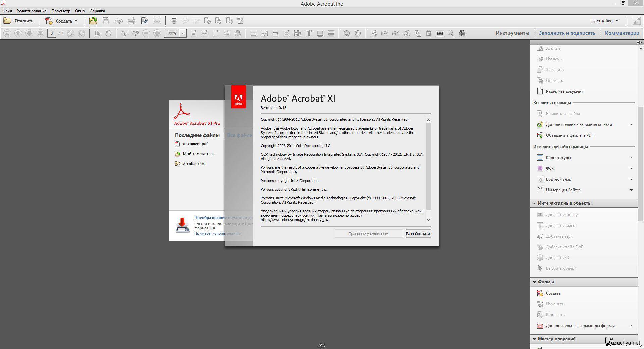The image size is (644, 349).
Task: Click the fullscreen expand arrows icon
Action: point(636,21)
